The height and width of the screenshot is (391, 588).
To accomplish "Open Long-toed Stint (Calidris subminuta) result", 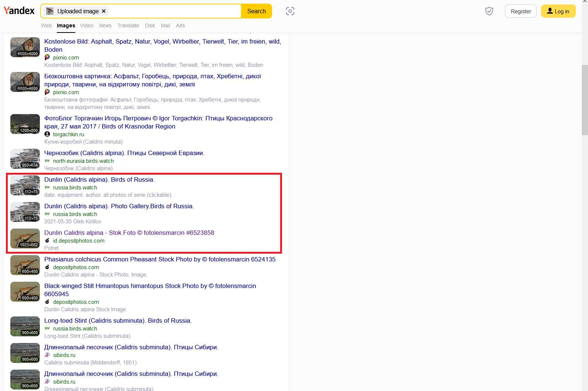I will click(x=118, y=320).
